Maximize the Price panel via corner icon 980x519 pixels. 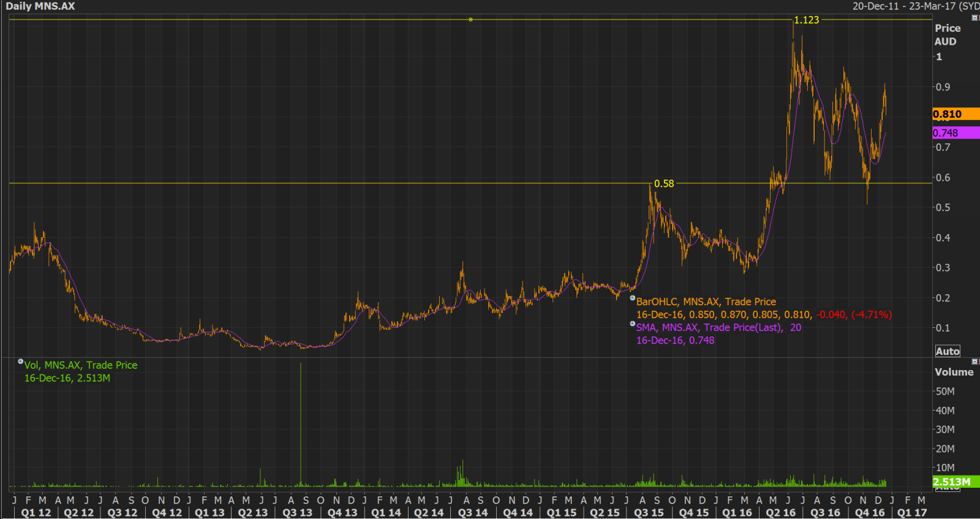[975, 18]
